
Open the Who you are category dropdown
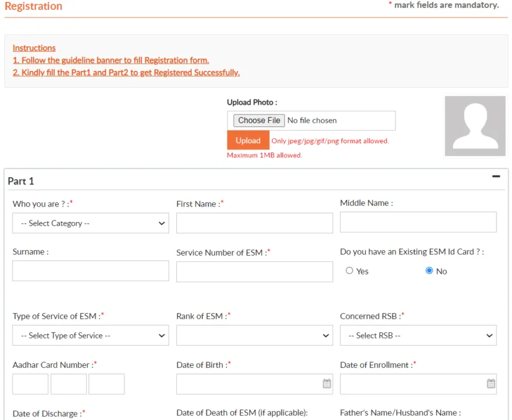pos(90,223)
